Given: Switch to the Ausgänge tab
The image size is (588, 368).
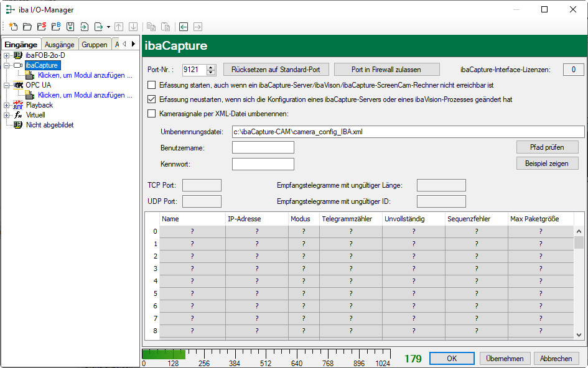Looking at the screenshot, I should (x=60, y=44).
